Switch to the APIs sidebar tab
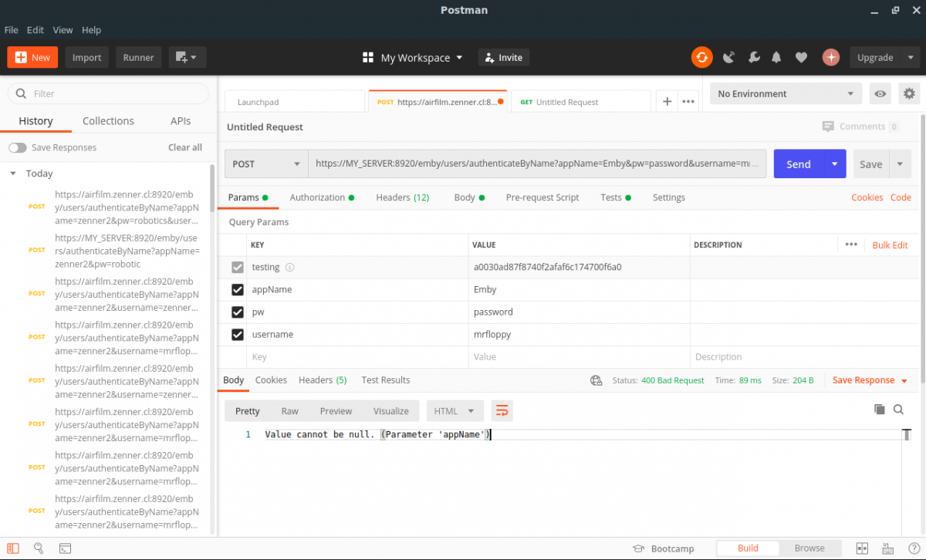Screen dimensions: 926x560 (x=181, y=121)
